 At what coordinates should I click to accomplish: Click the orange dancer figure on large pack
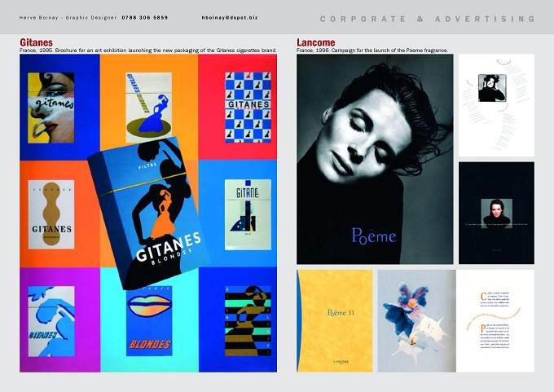coord(163,214)
